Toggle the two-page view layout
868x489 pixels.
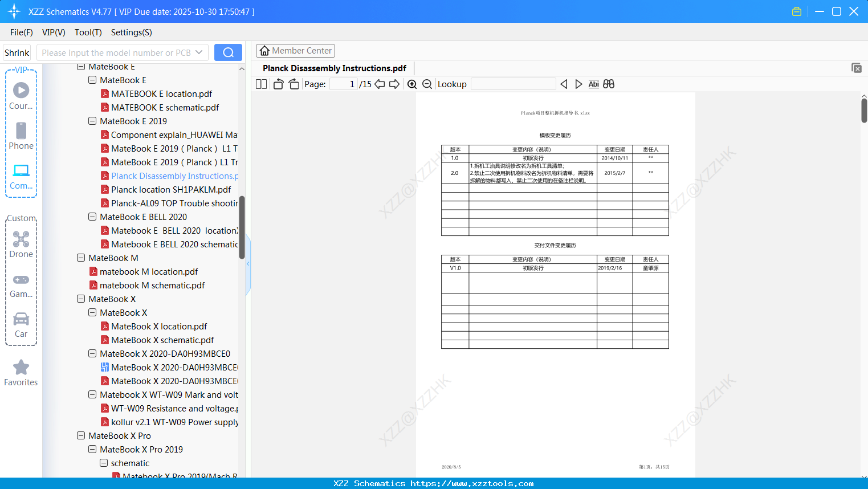tap(262, 84)
